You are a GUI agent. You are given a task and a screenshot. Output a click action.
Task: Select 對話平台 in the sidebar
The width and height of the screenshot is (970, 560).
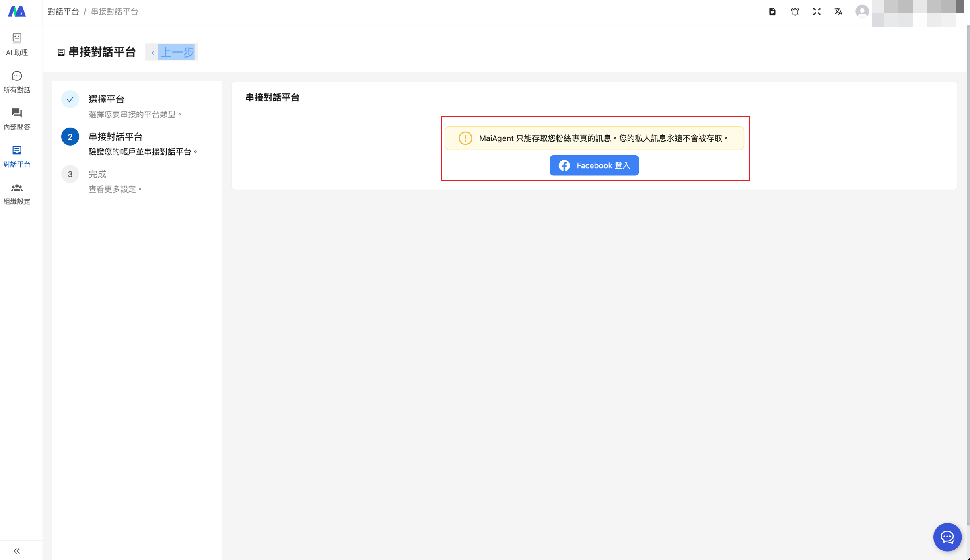pos(17,156)
